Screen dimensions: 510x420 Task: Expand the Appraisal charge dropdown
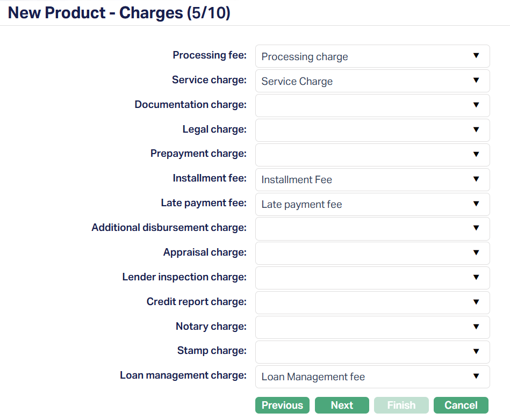click(372, 253)
